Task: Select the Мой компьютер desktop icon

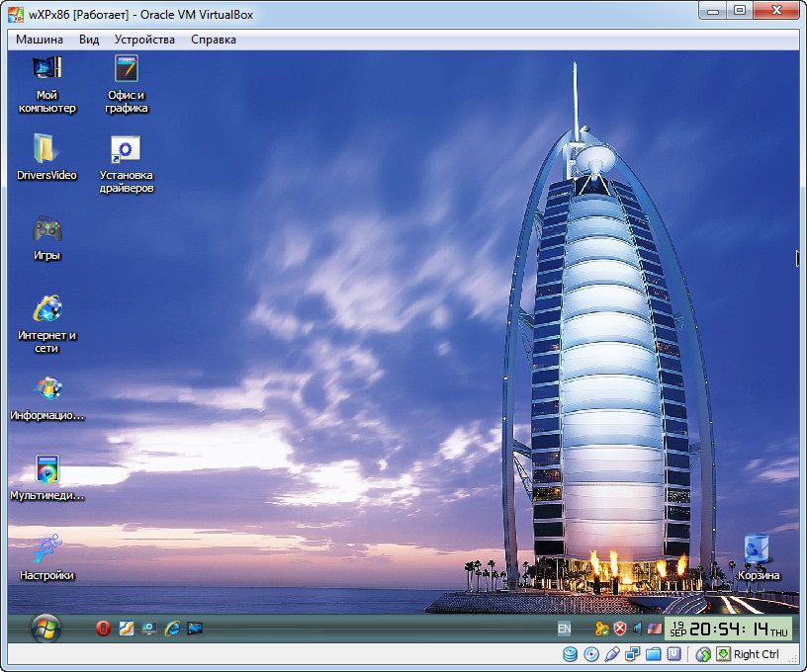Action: click(46, 69)
